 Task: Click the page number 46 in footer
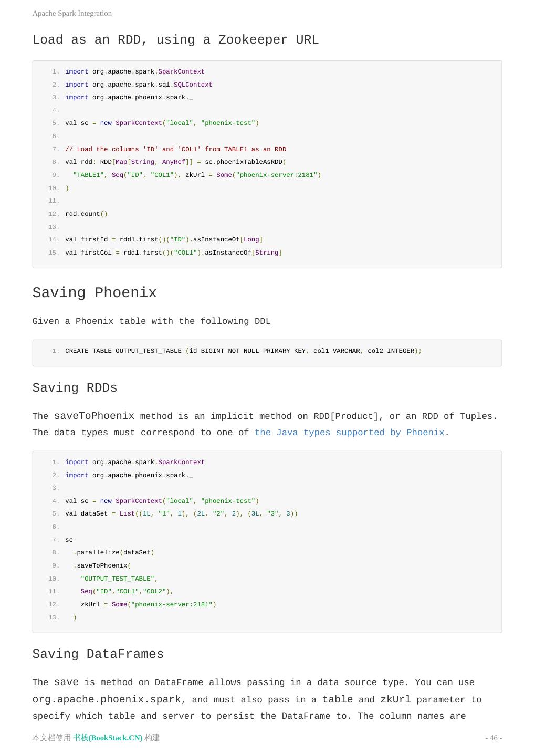[x=494, y=738]
